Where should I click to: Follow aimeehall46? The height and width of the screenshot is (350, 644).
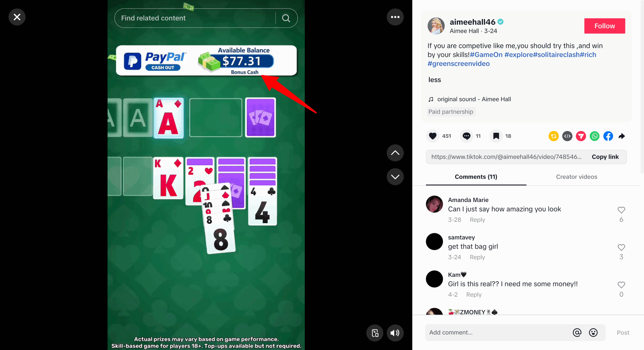point(605,26)
